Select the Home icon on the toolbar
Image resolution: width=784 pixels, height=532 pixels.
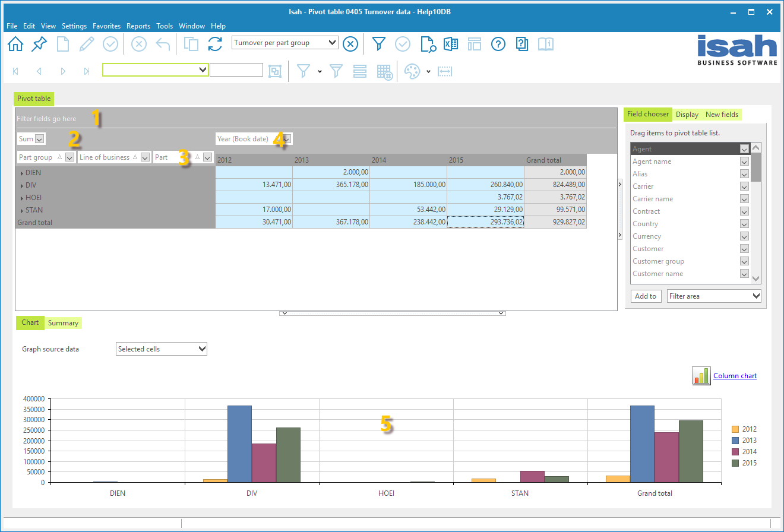click(x=15, y=43)
